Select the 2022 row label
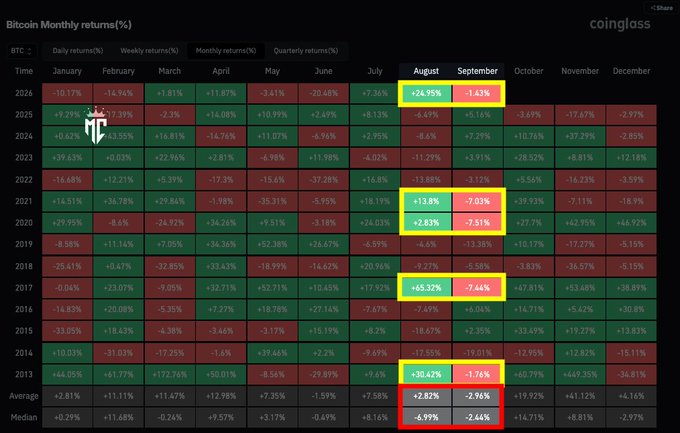The width and height of the screenshot is (680, 433). (24, 180)
